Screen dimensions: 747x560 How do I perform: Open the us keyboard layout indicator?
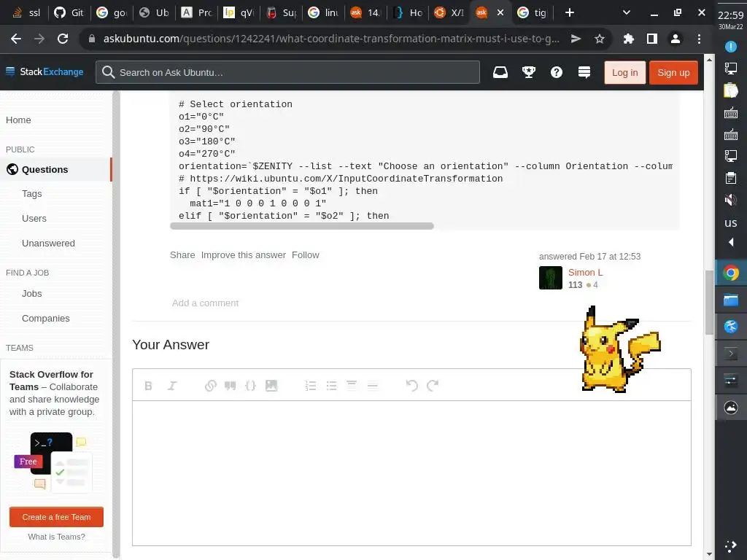[731, 223]
